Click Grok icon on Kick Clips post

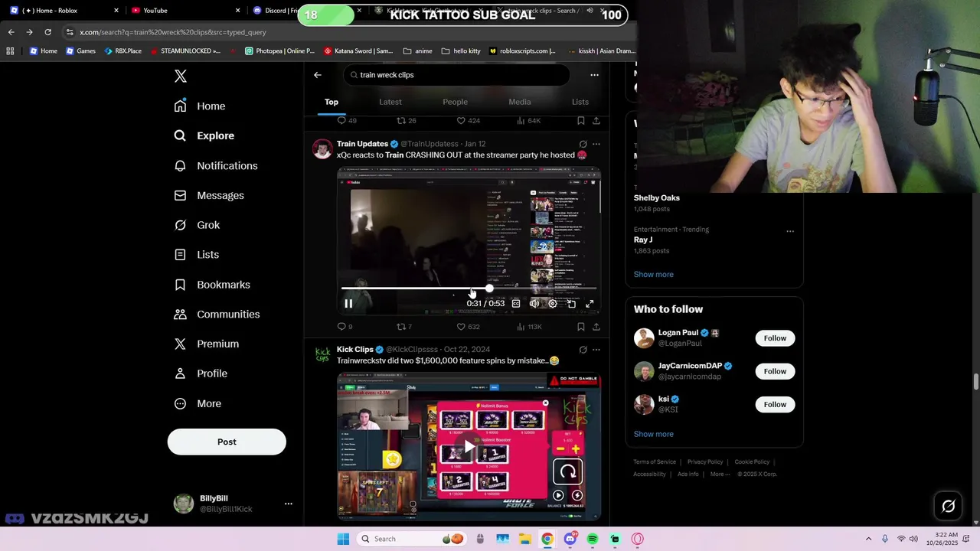[x=583, y=350]
